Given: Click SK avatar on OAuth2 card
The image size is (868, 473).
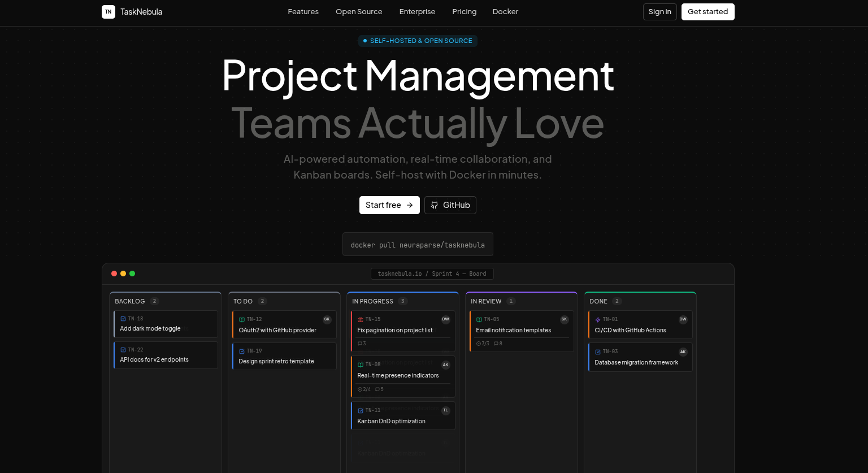Looking at the screenshot, I should pos(327,319).
